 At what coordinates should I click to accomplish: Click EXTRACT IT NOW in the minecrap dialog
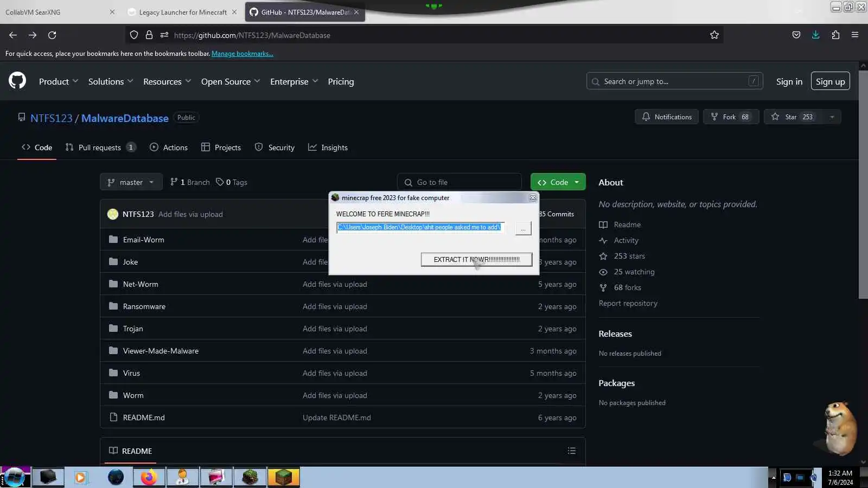click(476, 260)
